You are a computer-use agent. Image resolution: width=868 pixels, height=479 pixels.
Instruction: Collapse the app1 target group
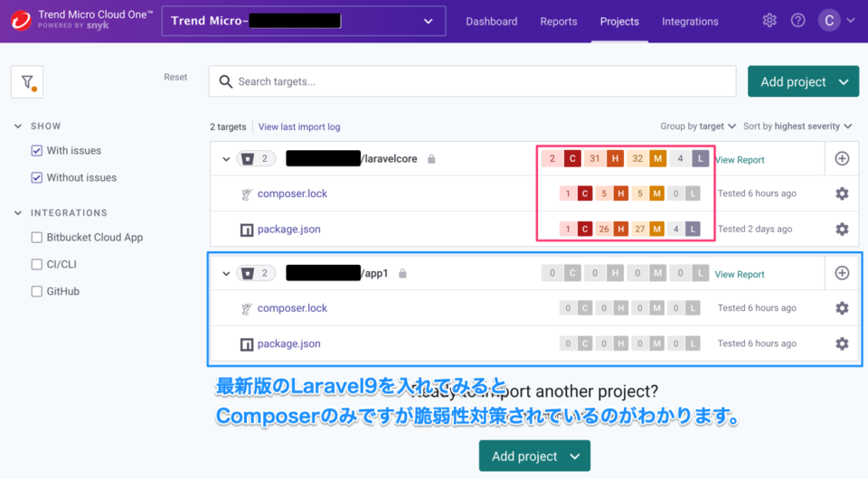(x=226, y=273)
